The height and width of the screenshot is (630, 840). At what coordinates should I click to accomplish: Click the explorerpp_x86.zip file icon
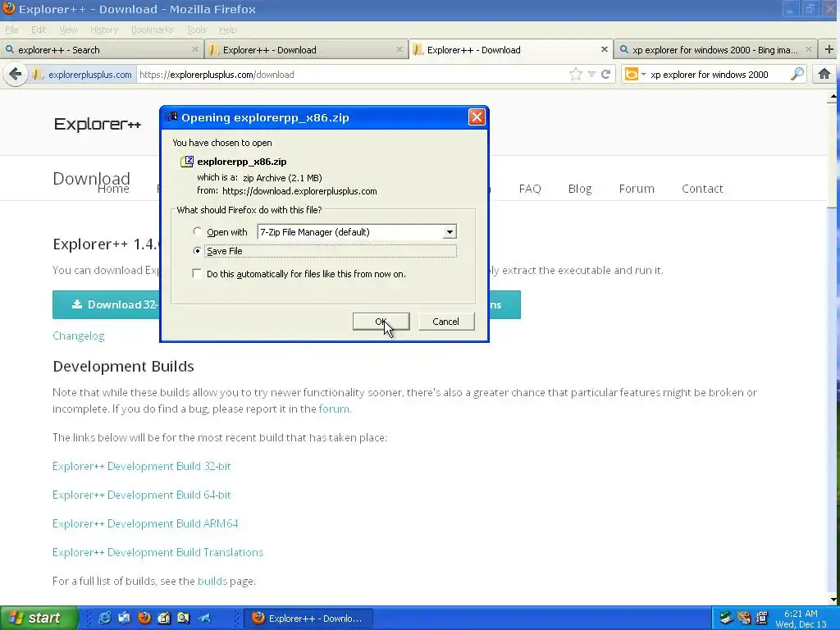click(187, 162)
